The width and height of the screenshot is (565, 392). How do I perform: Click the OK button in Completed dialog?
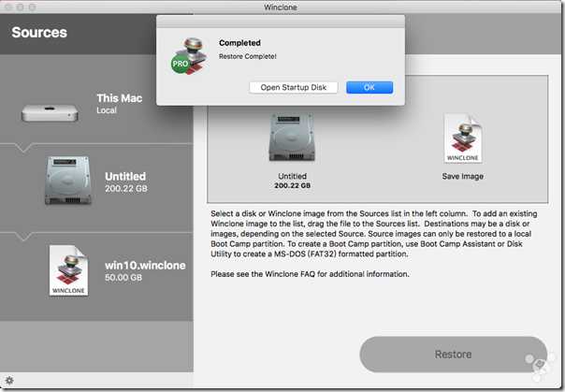[x=369, y=87]
